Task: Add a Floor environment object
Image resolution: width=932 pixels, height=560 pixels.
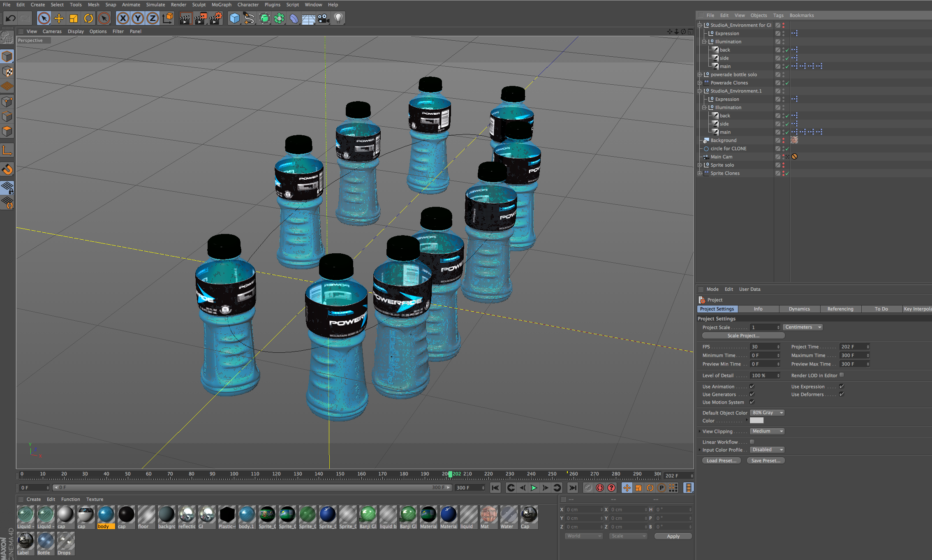Action: click(309, 18)
